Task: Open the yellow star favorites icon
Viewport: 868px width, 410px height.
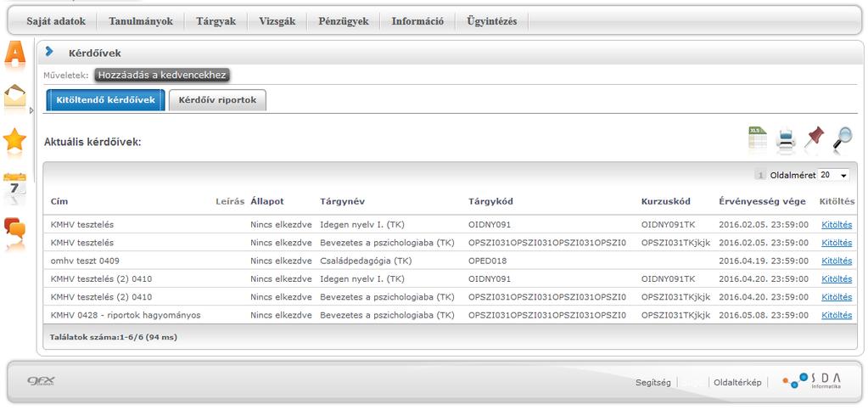Action: click(x=14, y=139)
